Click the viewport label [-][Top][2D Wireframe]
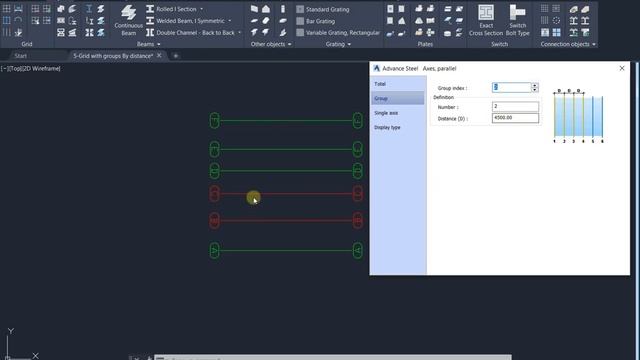 coord(31,69)
